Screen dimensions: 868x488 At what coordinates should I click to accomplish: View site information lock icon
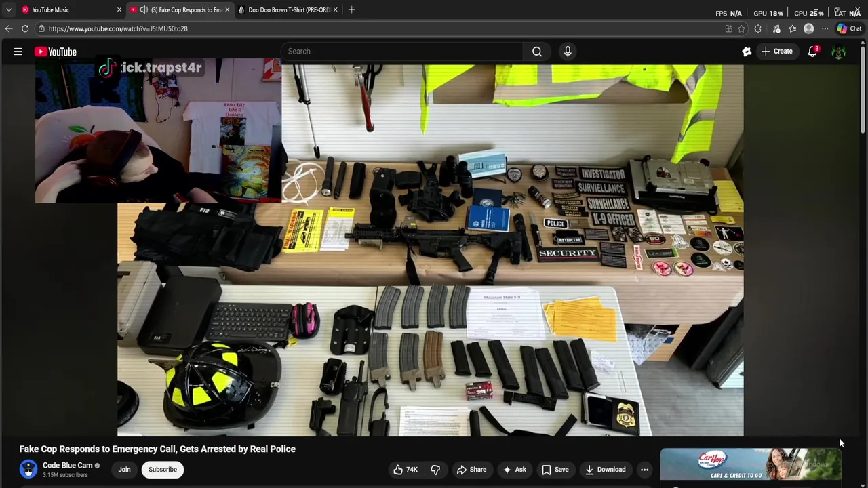pyautogui.click(x=41, y=28)
